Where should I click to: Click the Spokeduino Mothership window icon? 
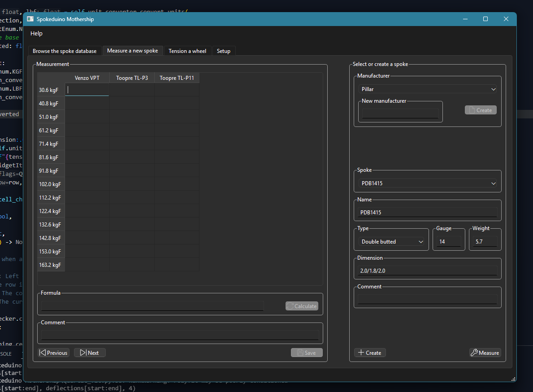(30, 19)
